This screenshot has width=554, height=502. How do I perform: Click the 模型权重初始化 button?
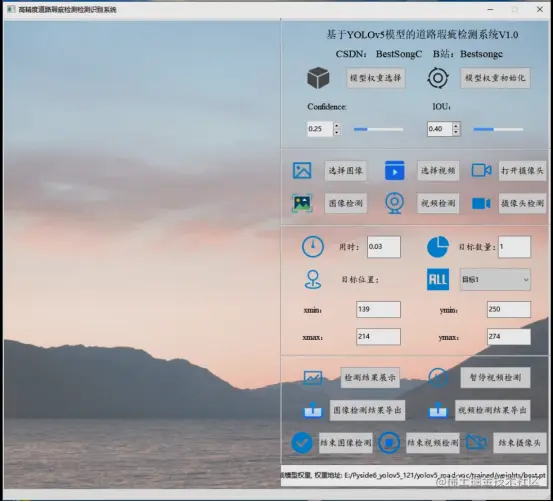(x=495, y=78)
